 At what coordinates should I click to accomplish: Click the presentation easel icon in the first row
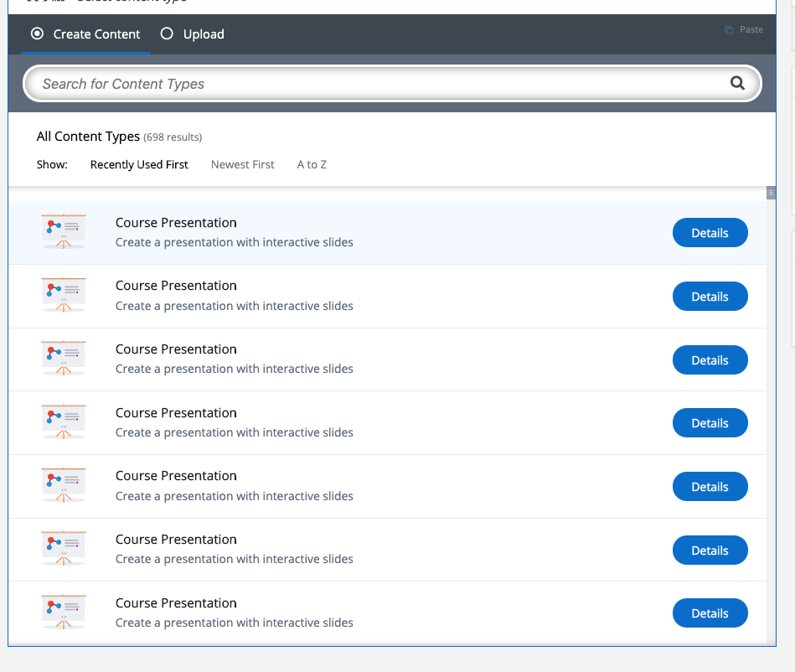pyautogui.click(x=64, y=232)
